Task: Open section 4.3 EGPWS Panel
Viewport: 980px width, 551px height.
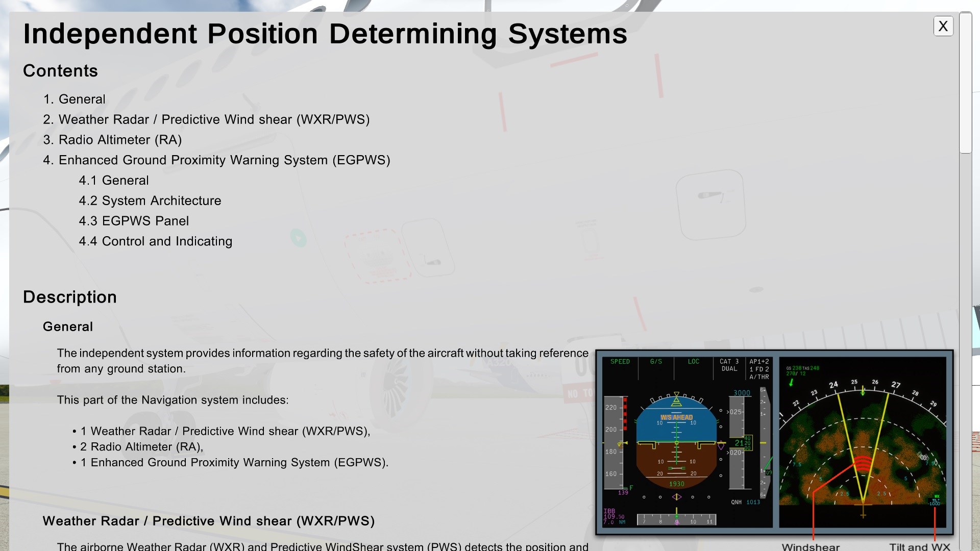Action: (x=134, y=221)
